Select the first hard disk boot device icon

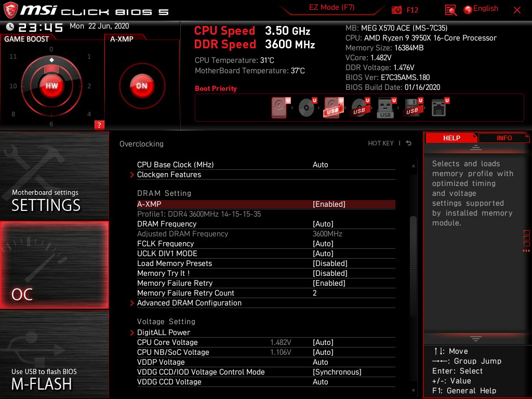pyautogui.click(x=280, y=108)
